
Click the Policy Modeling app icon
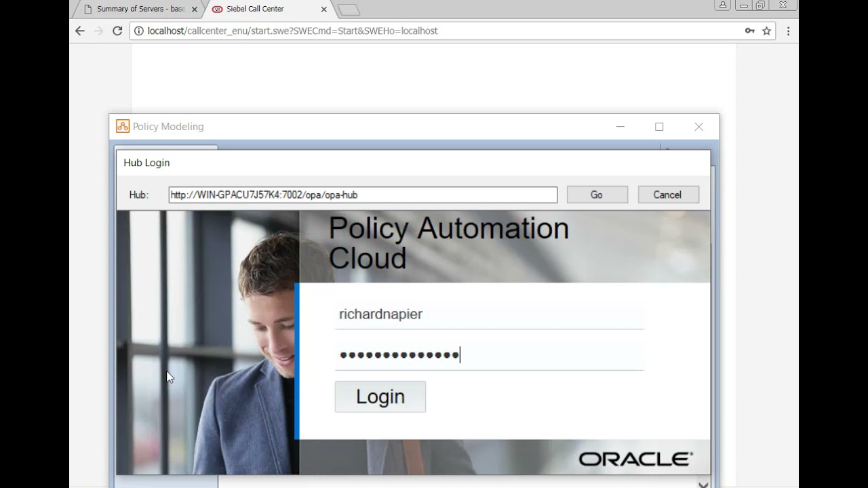pyautogui.click(x=122, y=126)
